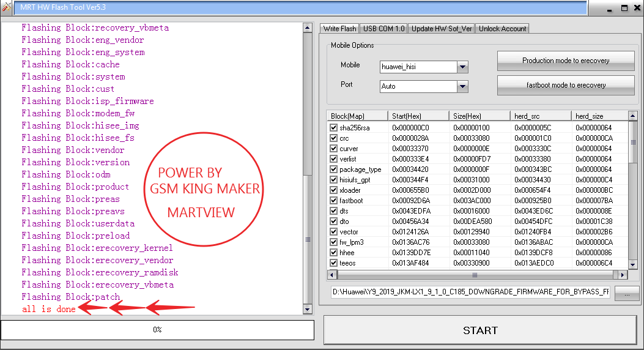The image size is (644, 350).
Task: Go to the Unlock Account tab
Action: [x=502, y=29]
